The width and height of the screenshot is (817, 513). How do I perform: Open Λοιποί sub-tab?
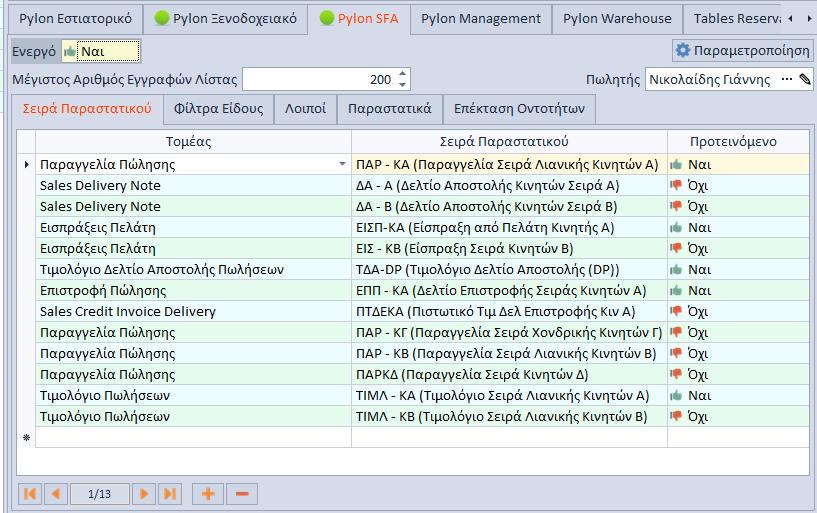[305, 109]
